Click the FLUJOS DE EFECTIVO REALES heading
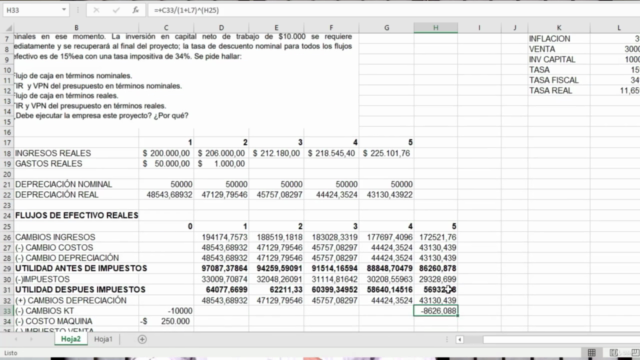This screenshot has height=360, width=640. click(77, 216)
